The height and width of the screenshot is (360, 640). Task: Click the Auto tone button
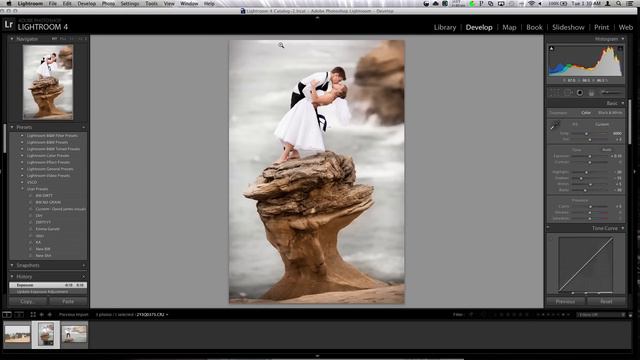607,150
